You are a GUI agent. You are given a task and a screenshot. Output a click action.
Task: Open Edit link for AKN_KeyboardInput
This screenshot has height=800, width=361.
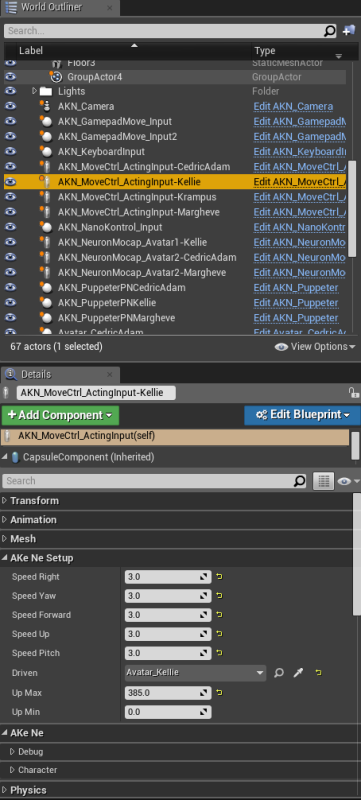tap(300, 152)
